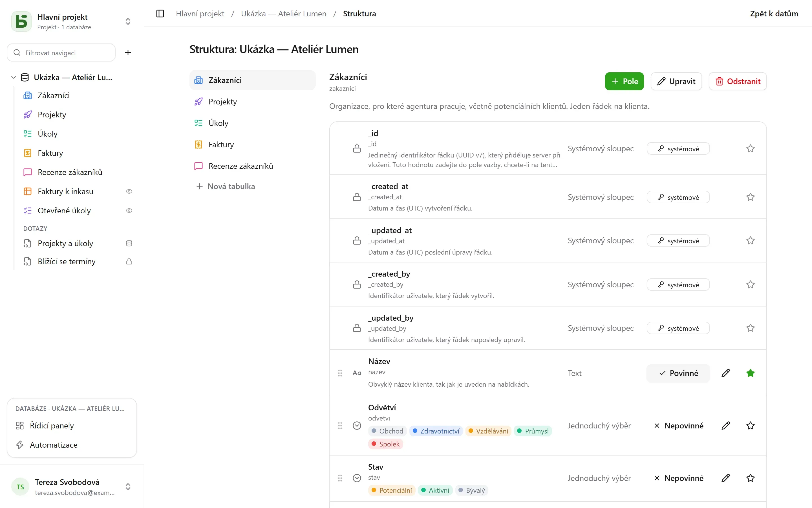This screenshot has width=812, height=508.
Task: Click the Aa text type icon for Název
Action: 357,373
